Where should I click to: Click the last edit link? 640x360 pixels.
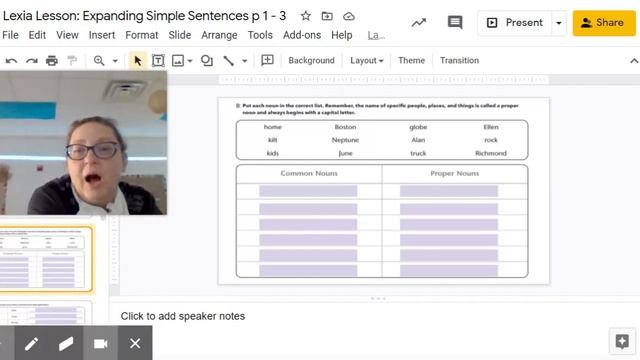[x=376, y=36]
